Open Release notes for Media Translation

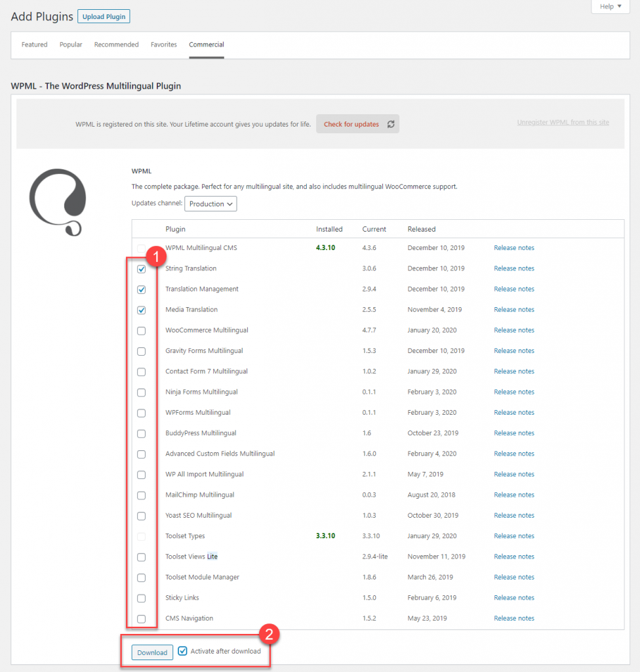(x=514, y=310)
